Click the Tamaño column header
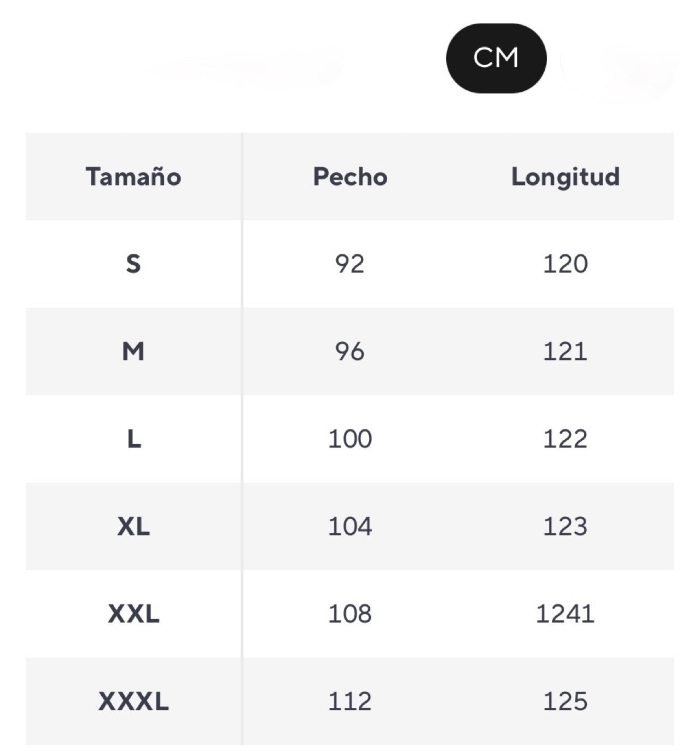 pos(133,177)
